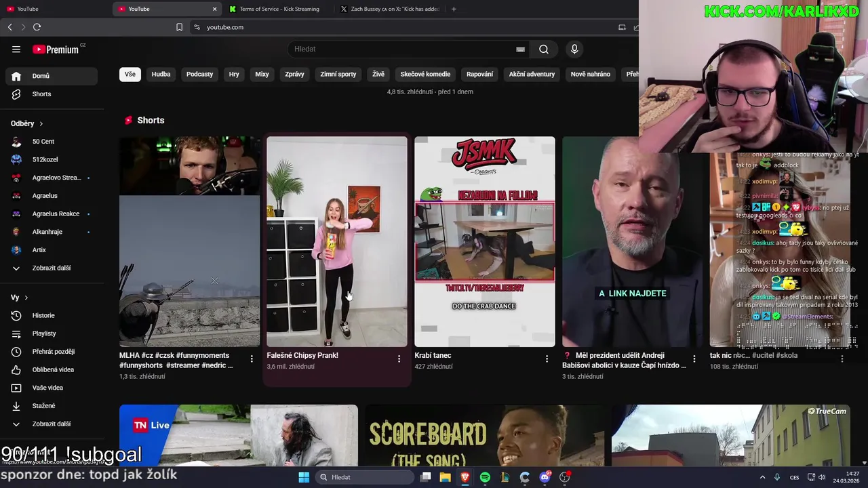Open Discord from the taskbar
This screenshot has width=868, height=488.
545,477
